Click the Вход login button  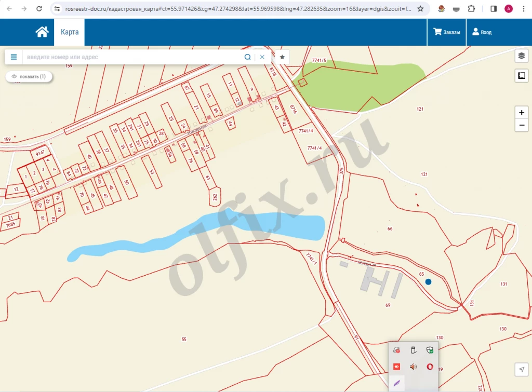(x=482, y=32)
